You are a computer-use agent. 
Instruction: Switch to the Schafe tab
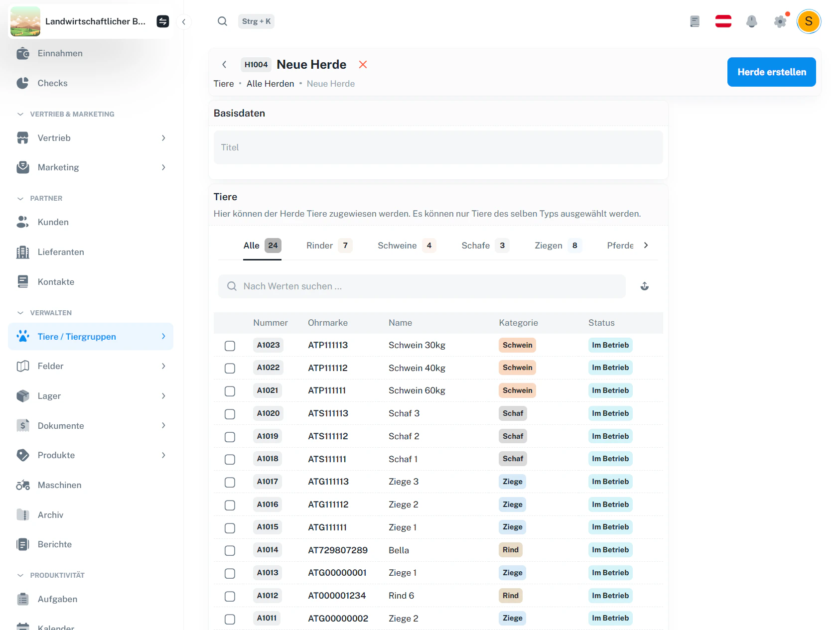click(x=485, y=246)
